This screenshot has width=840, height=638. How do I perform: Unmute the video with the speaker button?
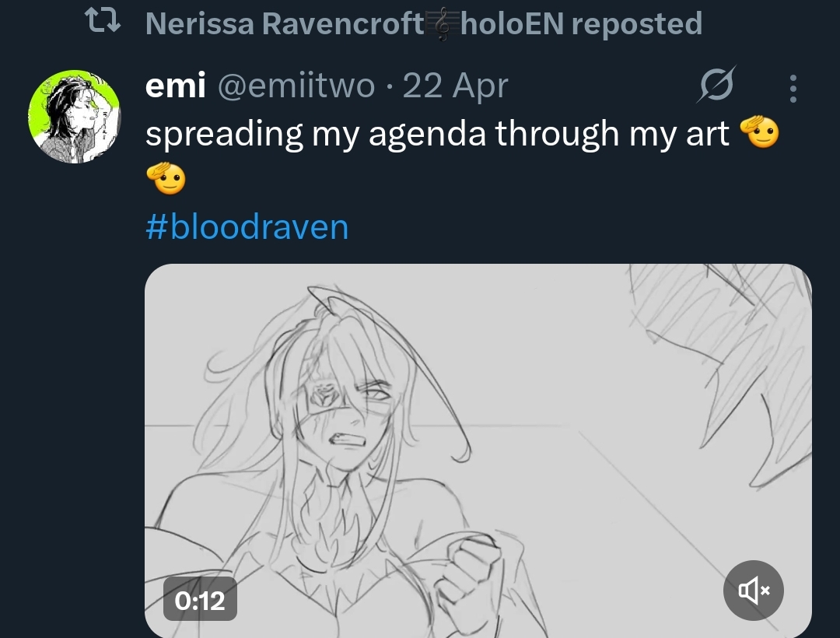click(753, 591)
